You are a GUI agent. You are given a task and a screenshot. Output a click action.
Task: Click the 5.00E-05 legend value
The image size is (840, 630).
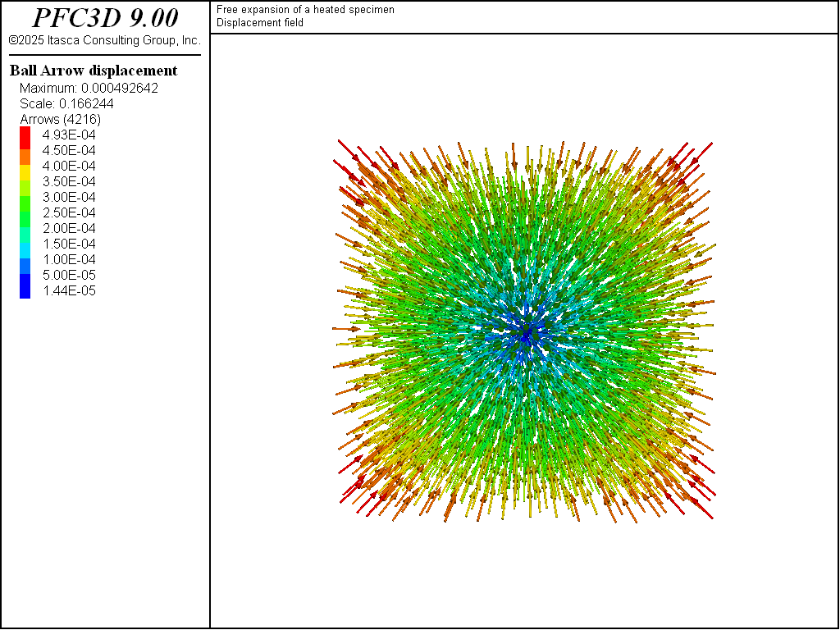coord(69,275)
